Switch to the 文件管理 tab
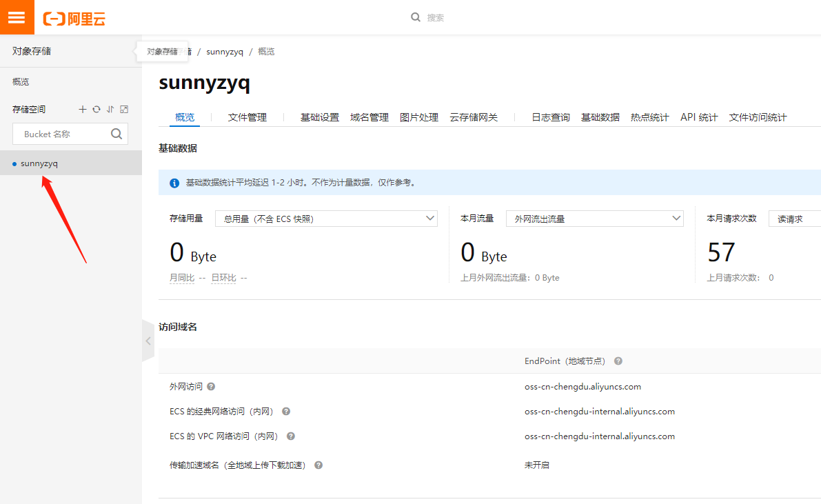821x504 pixels. point(247,117)
